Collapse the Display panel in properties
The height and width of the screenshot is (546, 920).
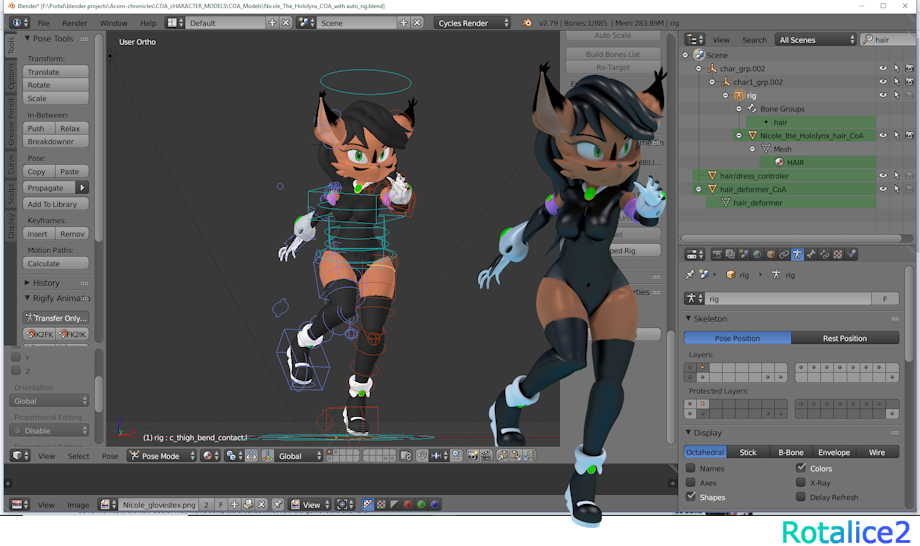coord(689,433)
